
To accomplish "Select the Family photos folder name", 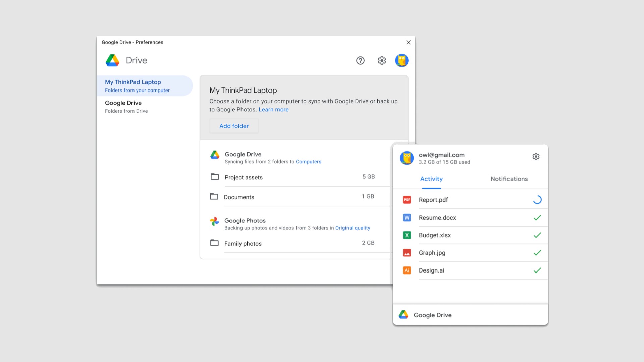I will point(243,244).
